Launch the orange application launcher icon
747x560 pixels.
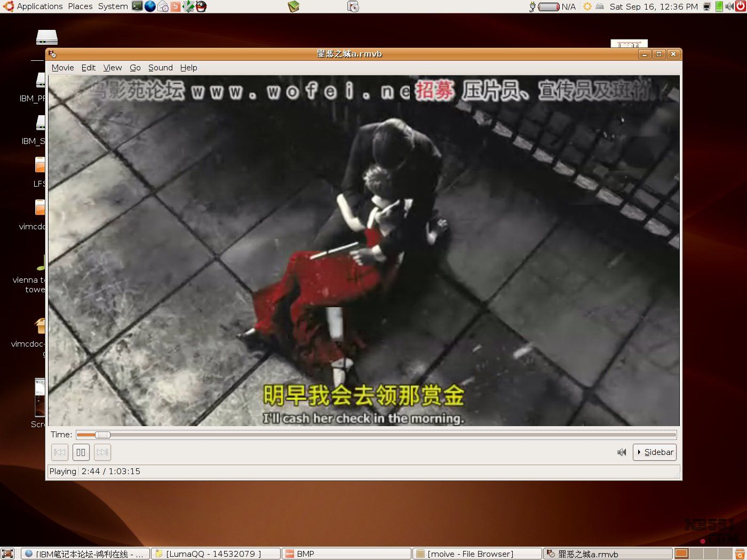click(176, 6)
